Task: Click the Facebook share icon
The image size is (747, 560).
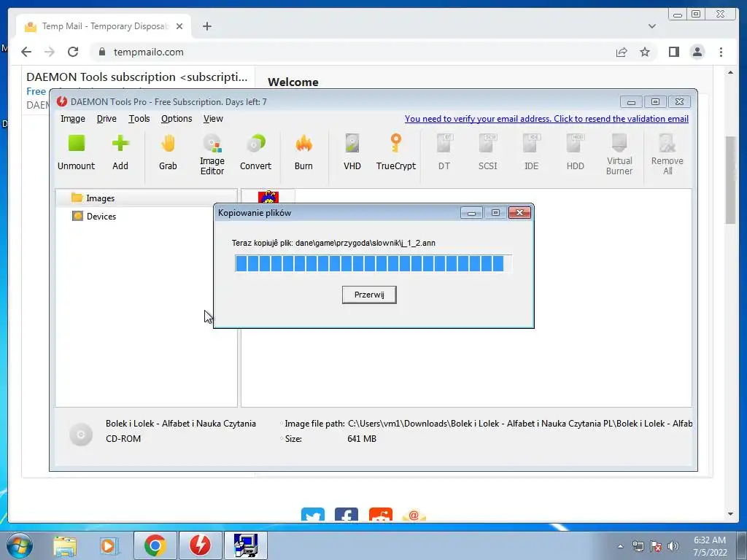Action: (347, 515)
